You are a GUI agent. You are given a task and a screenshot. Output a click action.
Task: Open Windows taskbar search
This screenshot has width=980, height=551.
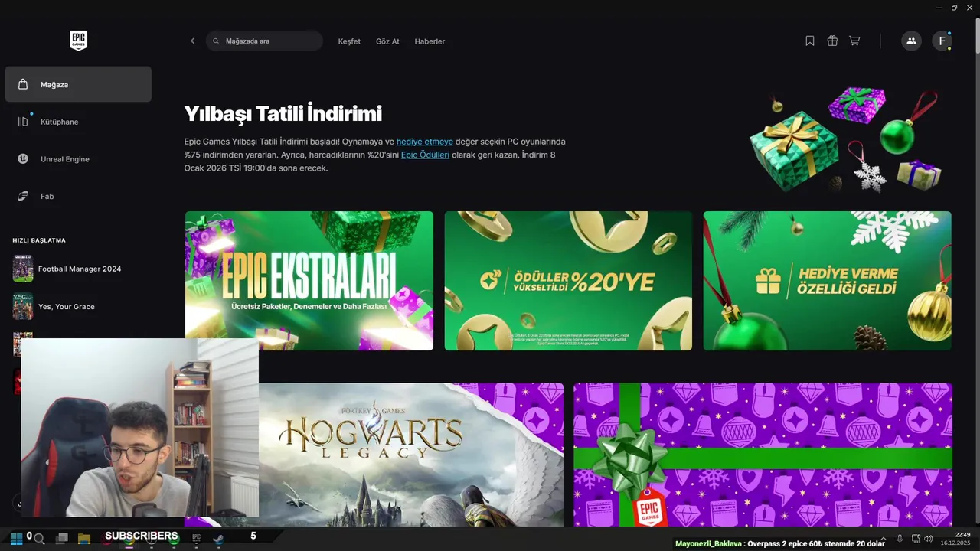39,539
